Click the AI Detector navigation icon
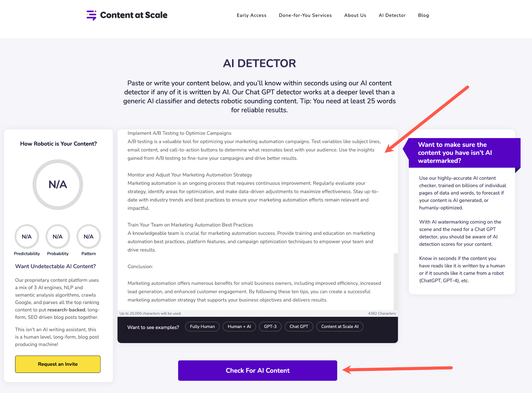532x393 pixels. pyautogui.click(x=392, y=15)
